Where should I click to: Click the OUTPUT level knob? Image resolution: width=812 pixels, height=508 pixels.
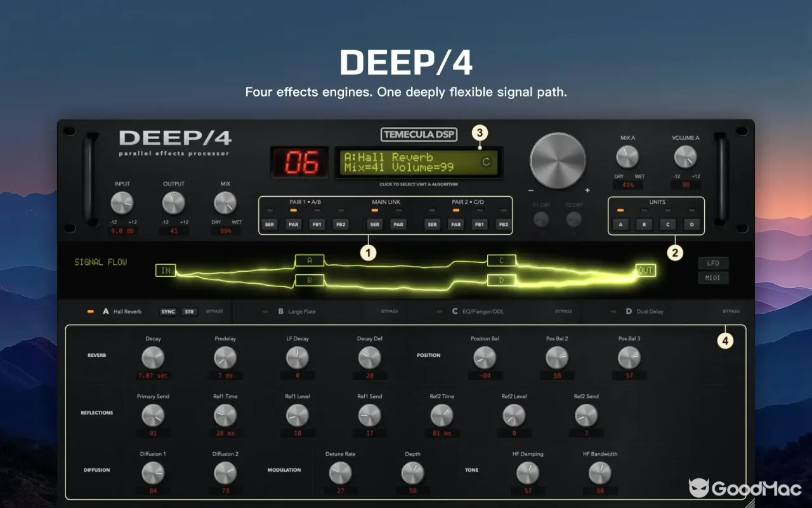(x=173, y=203)
